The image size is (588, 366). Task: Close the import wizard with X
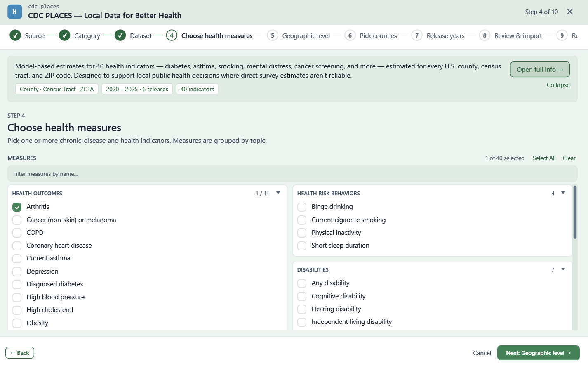tap(570, 12)
